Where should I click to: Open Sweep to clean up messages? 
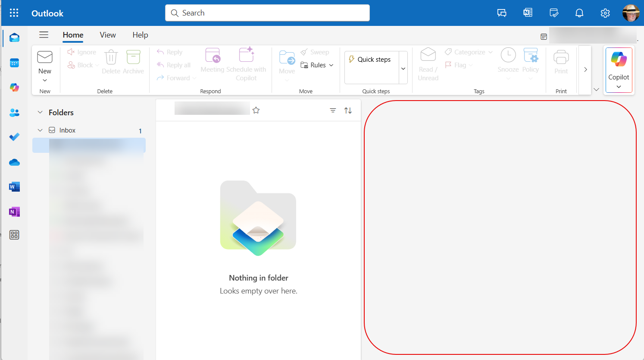pyautogui.click(x=315, y=52)
